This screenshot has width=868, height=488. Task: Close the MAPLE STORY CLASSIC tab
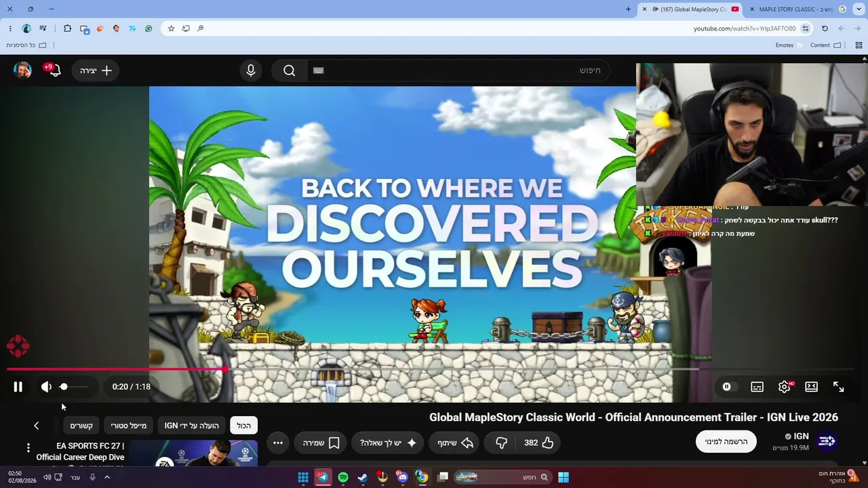[x=751, y=9]
